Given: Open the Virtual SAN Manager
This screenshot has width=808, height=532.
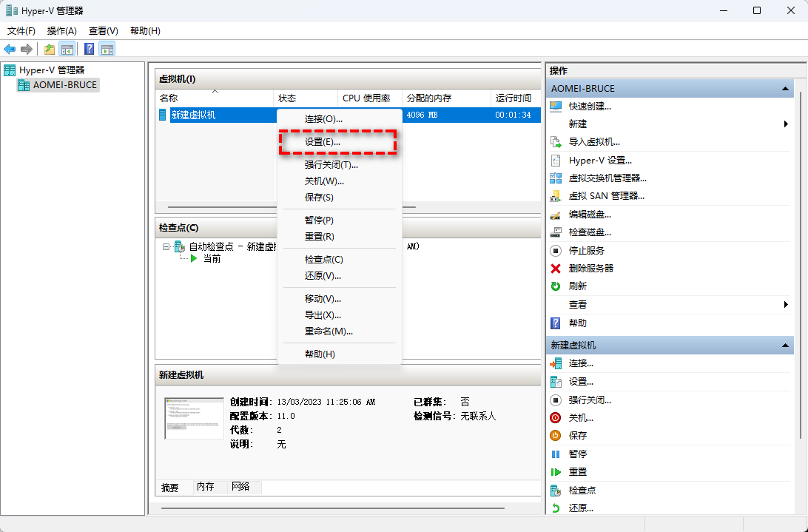Looking at the screenshot, I should point(608,195).
